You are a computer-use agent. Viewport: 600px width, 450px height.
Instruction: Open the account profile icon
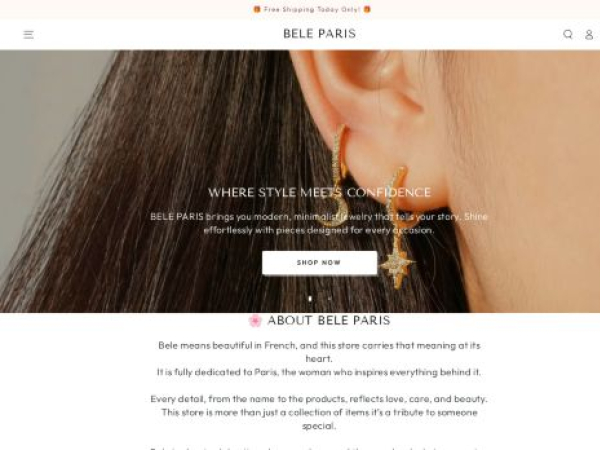pyautogui.click(x=589, y=34)
